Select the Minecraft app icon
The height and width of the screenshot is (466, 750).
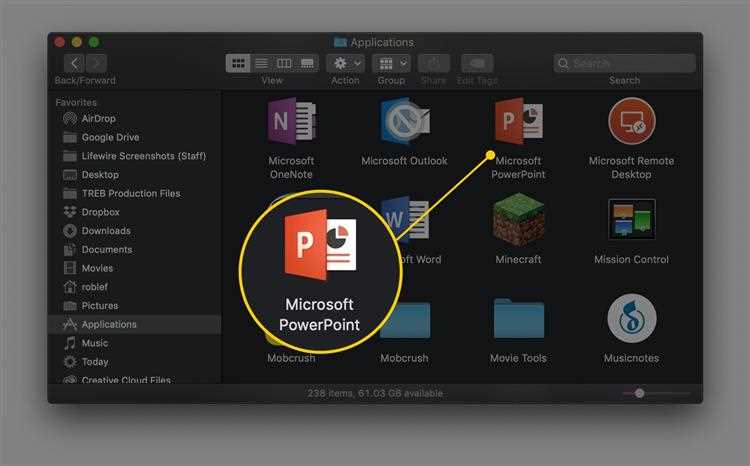[518, 220]
